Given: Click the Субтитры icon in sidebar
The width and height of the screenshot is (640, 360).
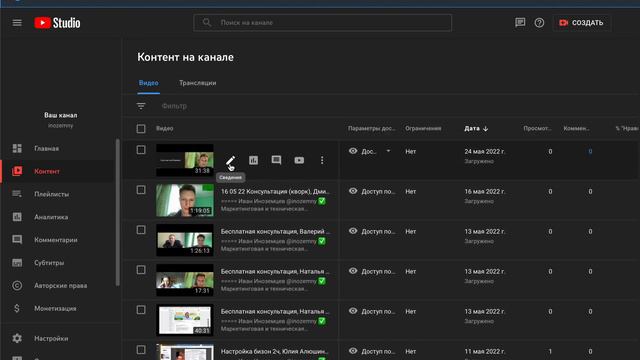Looking at the screenshot, I should (17, 262).
